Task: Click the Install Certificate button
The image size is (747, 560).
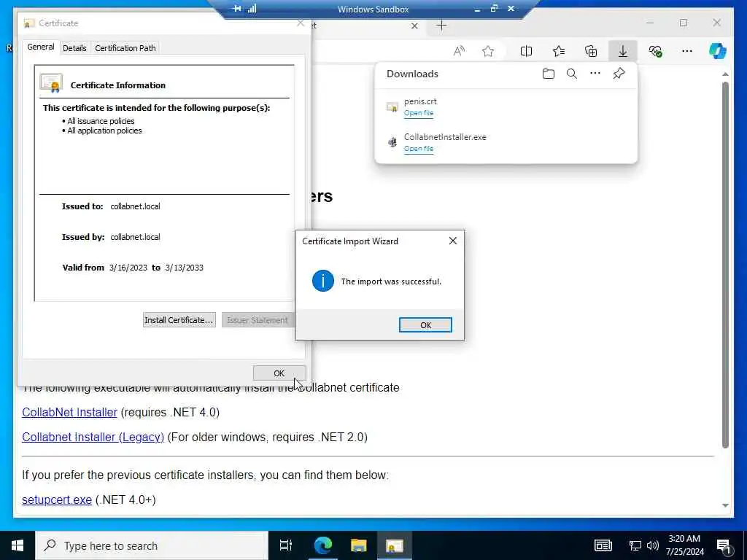Action: [179, 320]
